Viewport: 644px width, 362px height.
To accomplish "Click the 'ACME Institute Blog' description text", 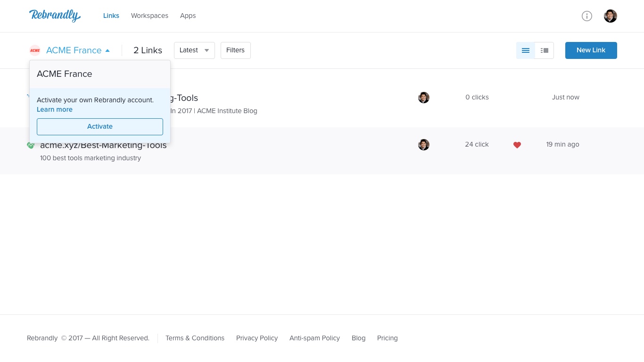I will [227, 111].
